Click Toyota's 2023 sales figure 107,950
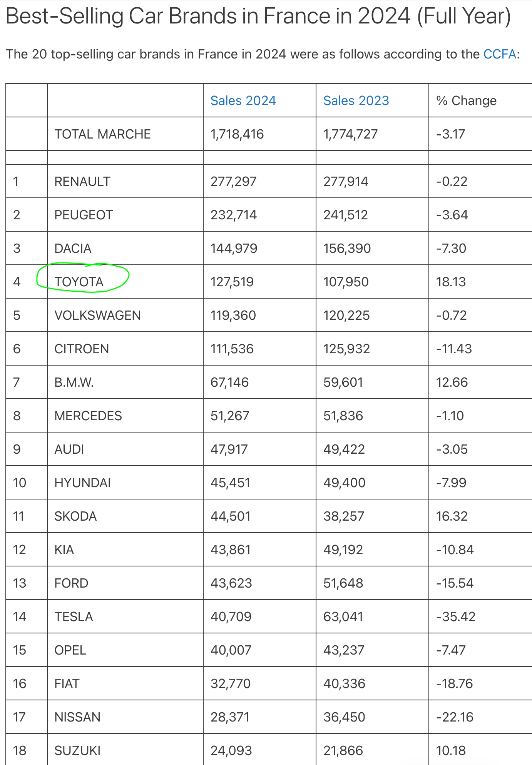The width and height of the screenshot is (532, 765). point(346,282)
